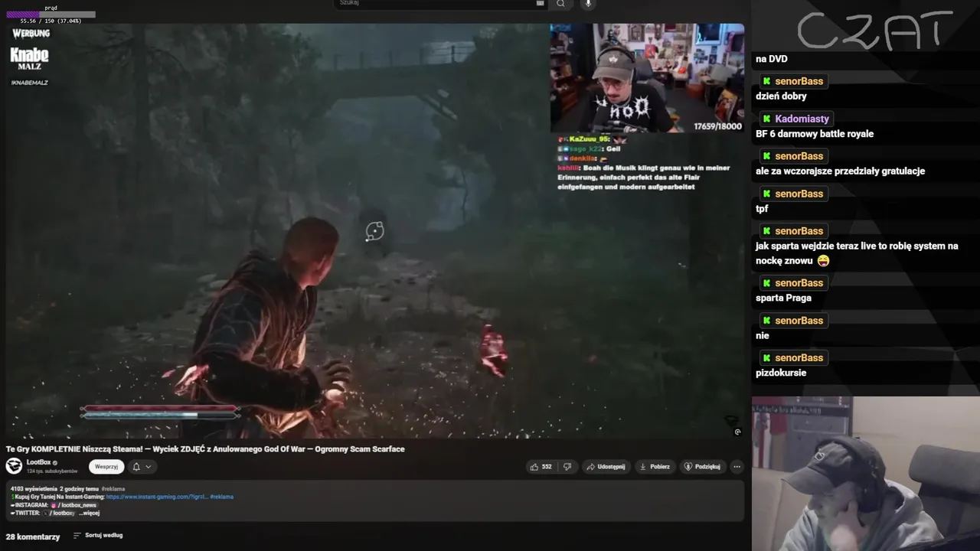Click the YouTube search magnifier icon
This screenshot has width=980, height=551.
pos(560,4)
